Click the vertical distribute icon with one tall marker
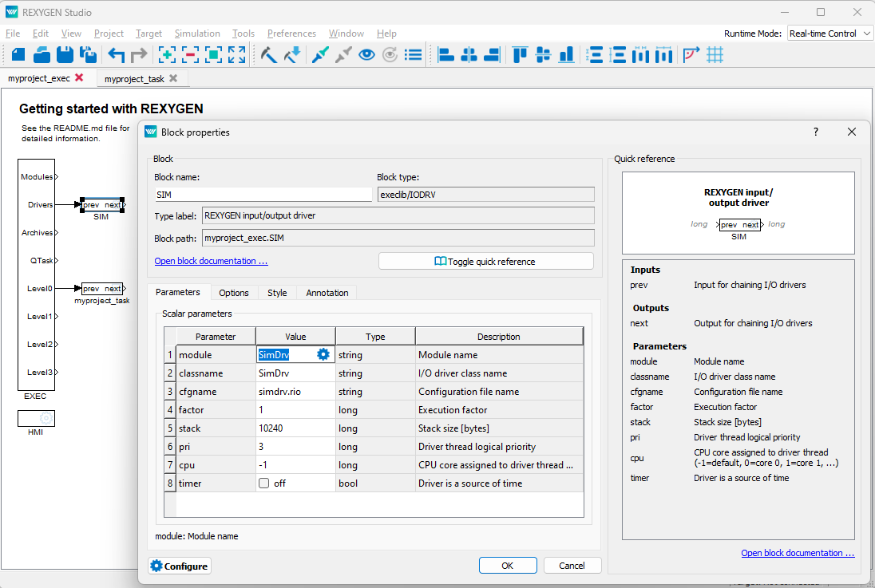875x588 pixels. tap(618, 55)
